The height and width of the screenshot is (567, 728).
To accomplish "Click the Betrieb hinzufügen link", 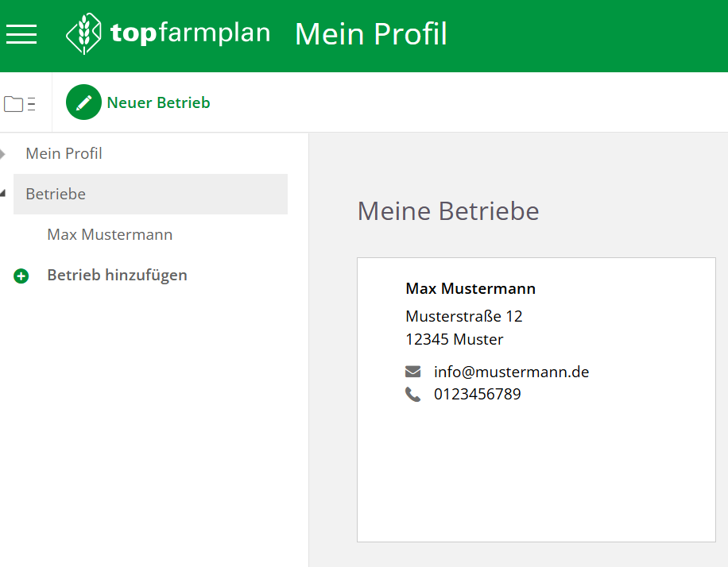I will [x=117, y=276].
